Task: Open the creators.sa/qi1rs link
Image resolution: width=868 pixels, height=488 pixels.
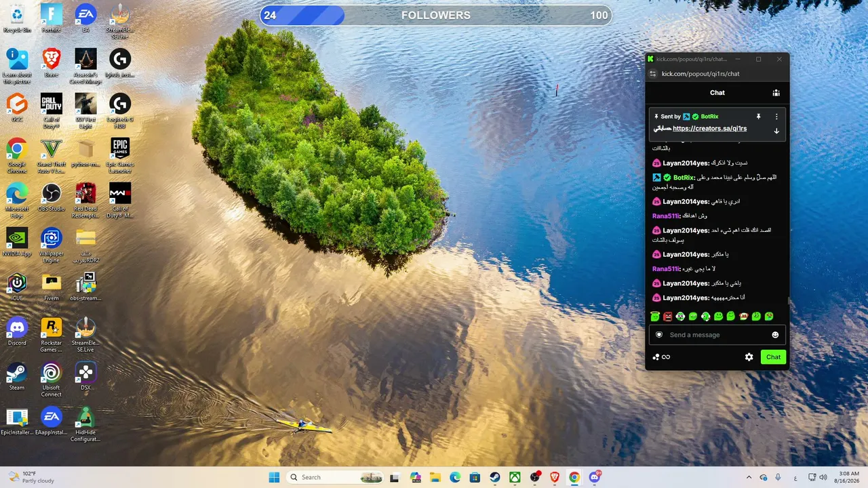Action: coord(709,129)
